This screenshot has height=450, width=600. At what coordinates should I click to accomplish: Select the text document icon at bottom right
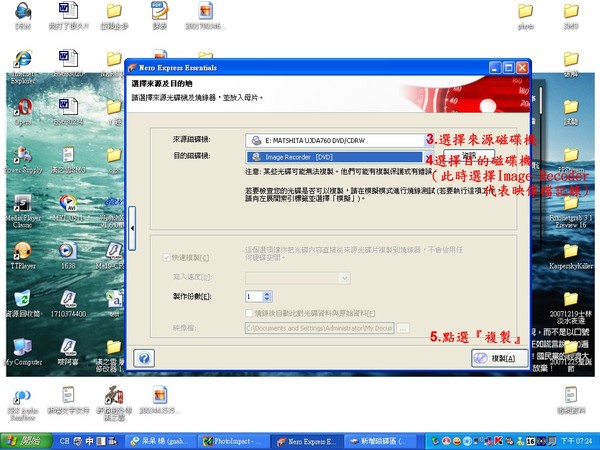pos(570,400)
